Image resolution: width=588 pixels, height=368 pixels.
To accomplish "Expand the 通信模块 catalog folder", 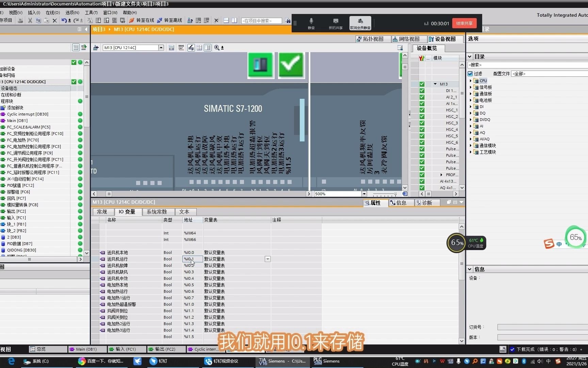I will 471,145.
